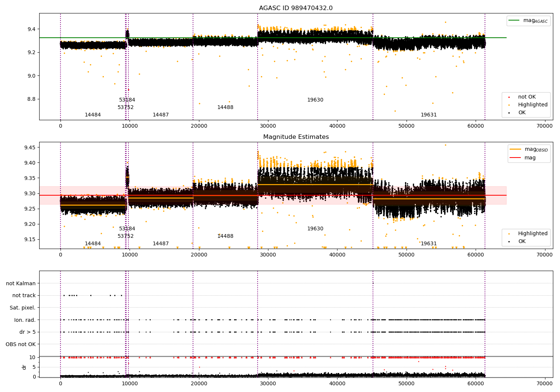This screenshot has height=392, width=560.
Task: Click the 9.35 y-axis tick label
Action: click(30, 178)
